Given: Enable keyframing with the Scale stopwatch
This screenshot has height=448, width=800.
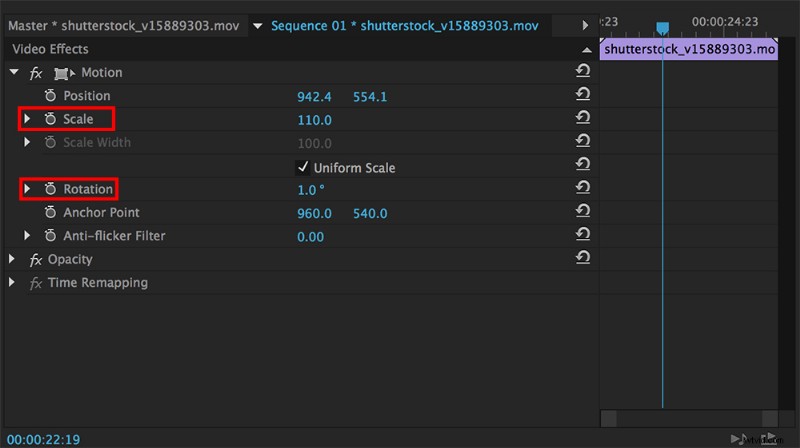Looking at the screenshot, I should 51,119.
